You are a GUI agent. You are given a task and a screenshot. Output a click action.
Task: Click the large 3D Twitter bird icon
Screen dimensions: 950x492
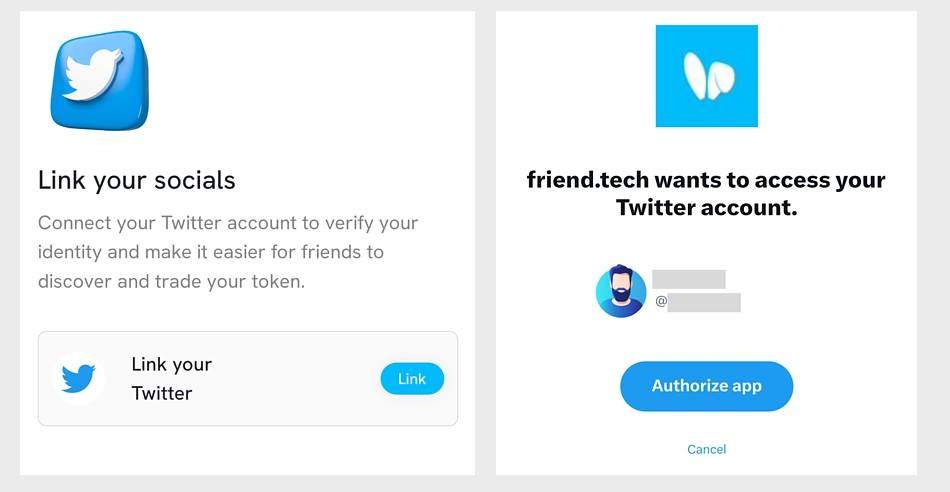(99, 79)
